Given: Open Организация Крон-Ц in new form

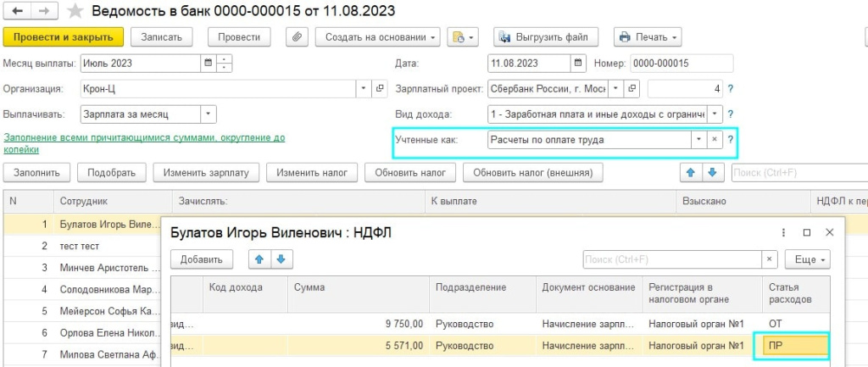Looking at the screenshot, I should click(379, 88).
